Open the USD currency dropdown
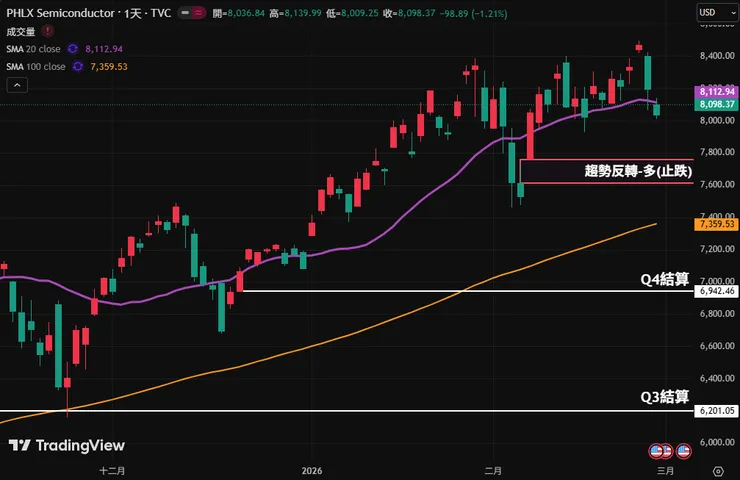The width and height of the screenshot is (740, 480). tap(718, 13)
